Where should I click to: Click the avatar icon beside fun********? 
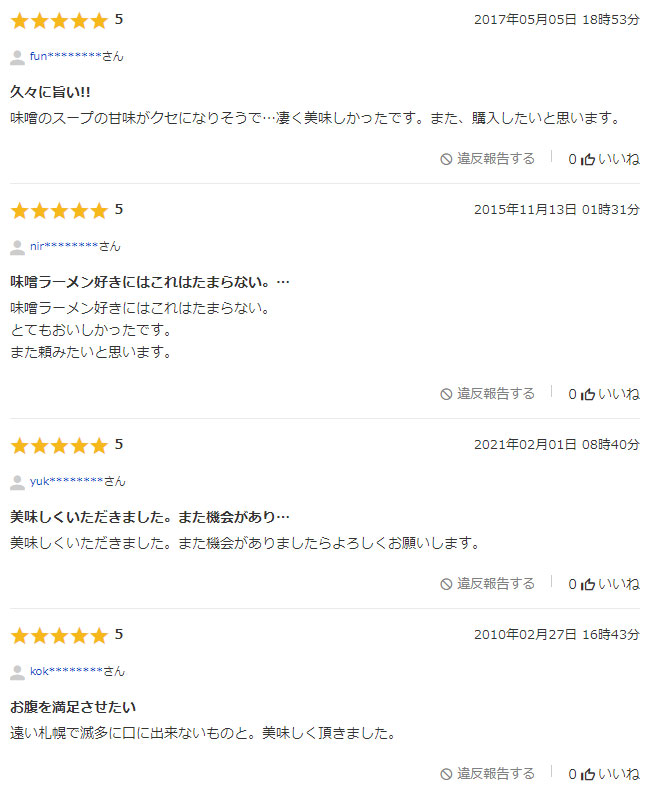[17, 57]
